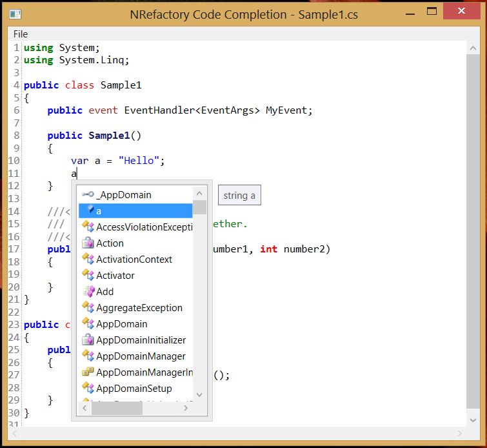Pick the Add method completion
487x448 pixels.
135,292
